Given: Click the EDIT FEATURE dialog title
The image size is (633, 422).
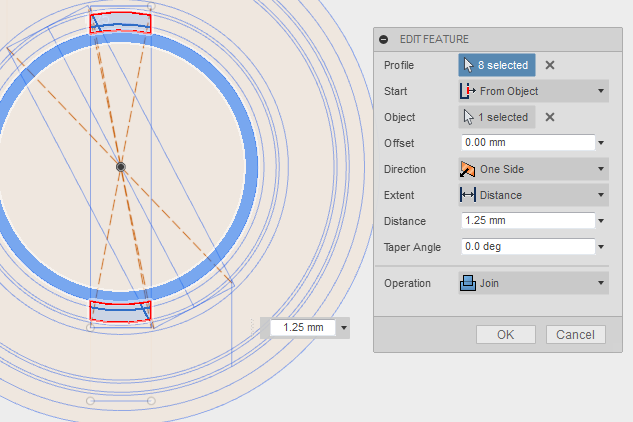Looking at the screenshot, I should pyautogui.click(x=434, y=39).
